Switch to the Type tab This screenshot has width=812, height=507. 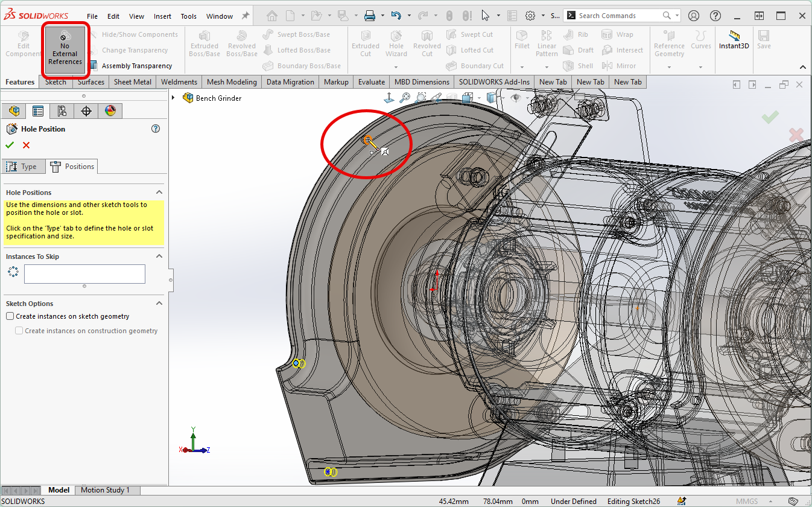(23, 167)
